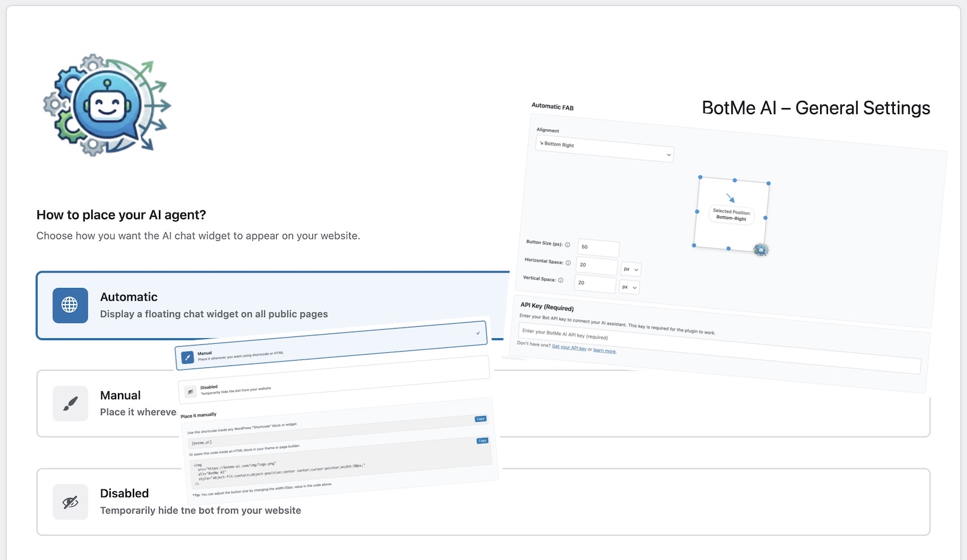Click the Button Size field containing 50
Viewport: 967px width, 560px height.
tap(598, 248)
